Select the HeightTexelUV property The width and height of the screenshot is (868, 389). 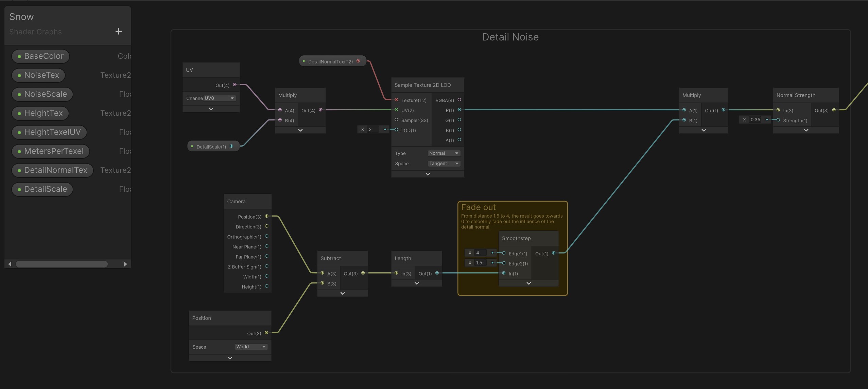pos(49,132)
